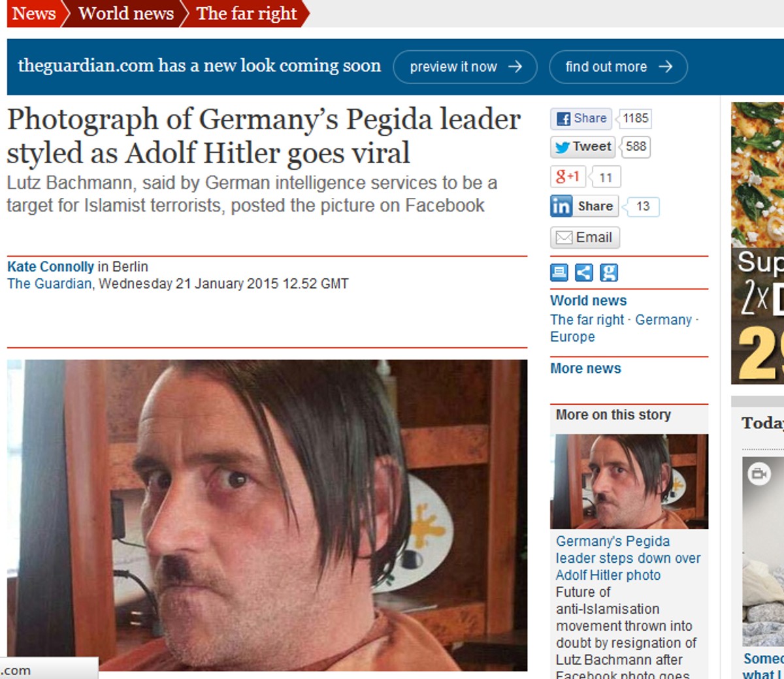Click the short link 'g' icon
Viewport: 784px width, 679px height.
609,272
